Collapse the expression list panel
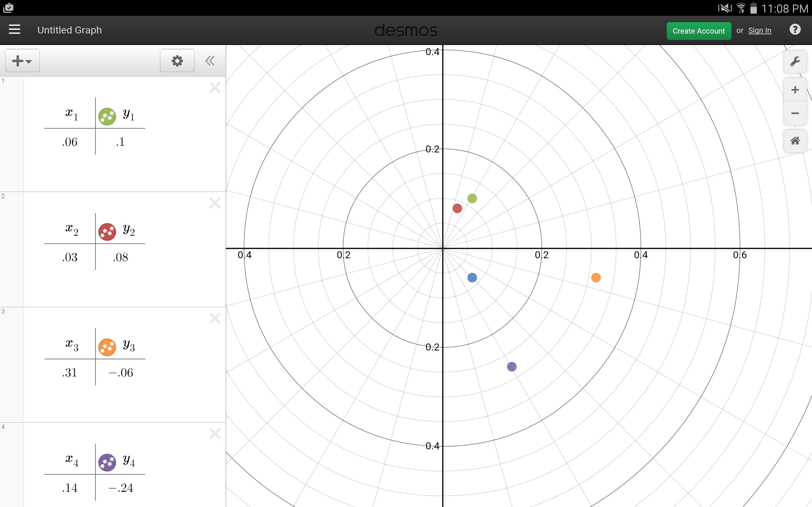Viewport: 812px width, 507px height. click(210, 61)
